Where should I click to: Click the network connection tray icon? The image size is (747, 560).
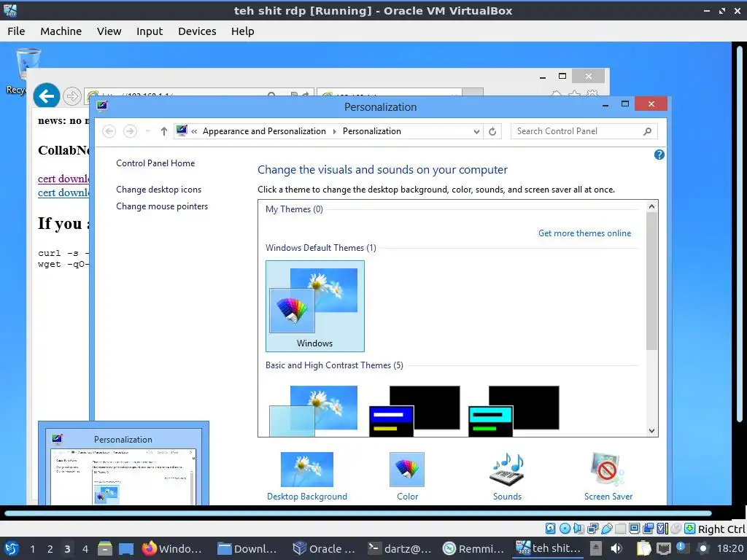coord(663,548)
